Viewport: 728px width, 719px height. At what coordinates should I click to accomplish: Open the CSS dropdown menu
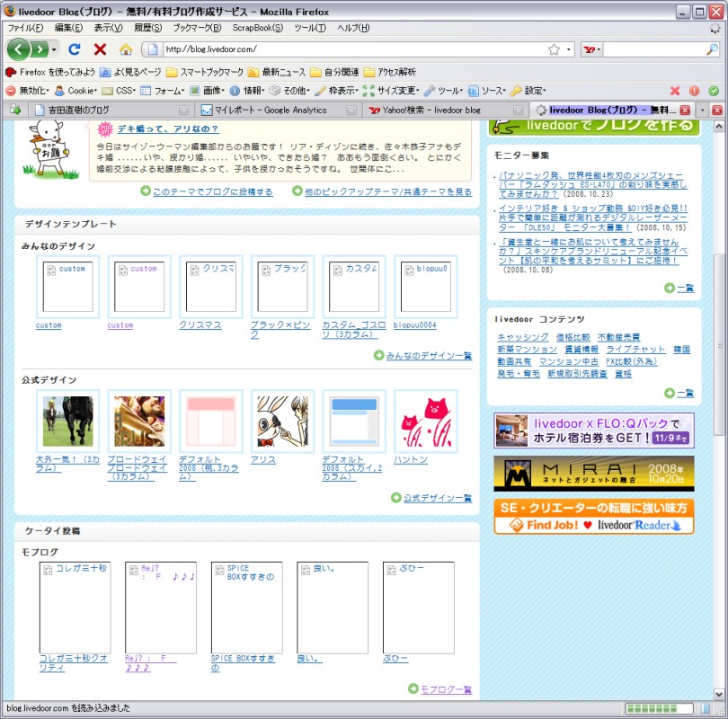click(x=119, y=91)
